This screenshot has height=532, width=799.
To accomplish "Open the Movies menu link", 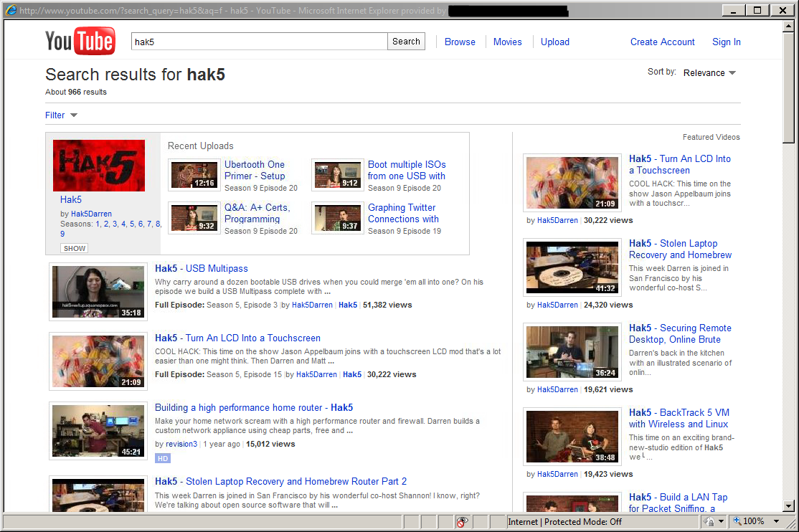I will [x=508, y=42].
